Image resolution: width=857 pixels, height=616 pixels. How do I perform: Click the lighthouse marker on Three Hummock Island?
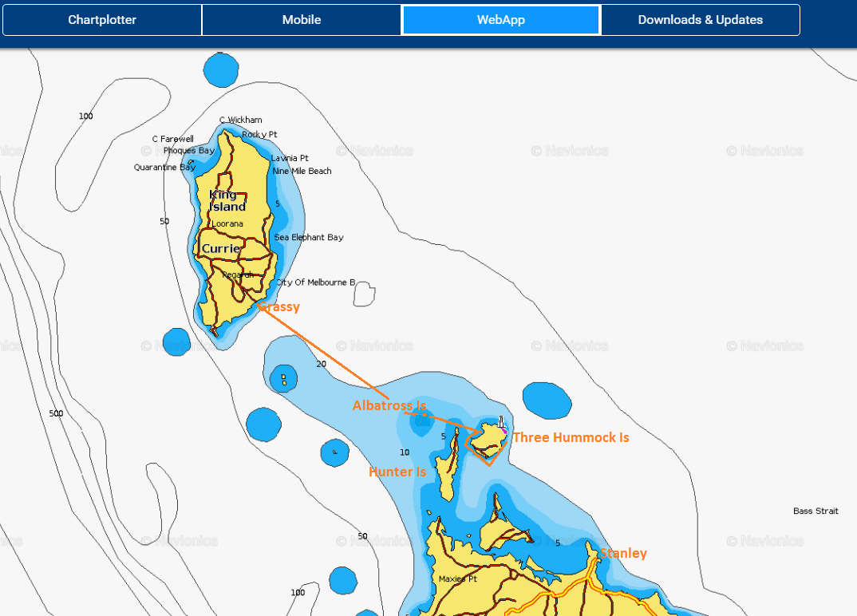[x=502, y=423]
